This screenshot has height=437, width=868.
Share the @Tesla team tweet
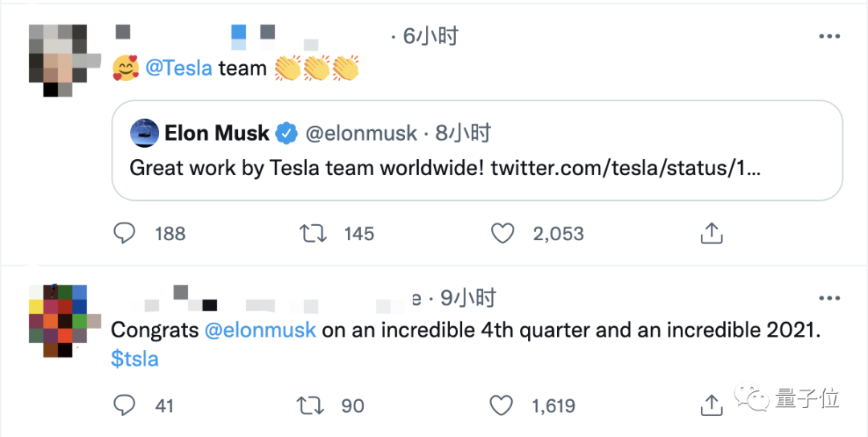click(710, 234)
